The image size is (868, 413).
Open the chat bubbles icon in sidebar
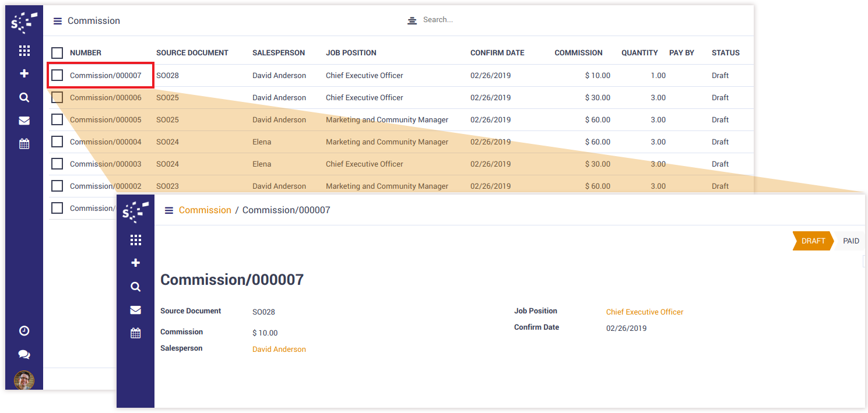24,355
